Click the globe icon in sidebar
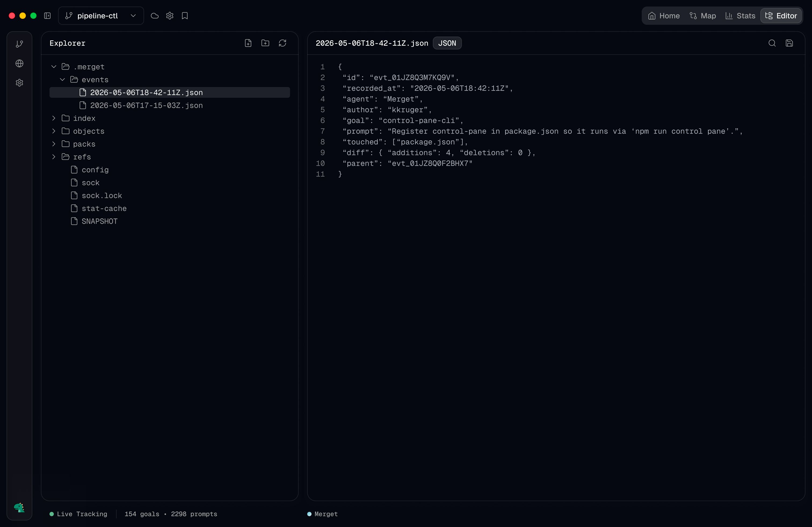The height and width of the screenshot is (527, 812). [19, 63]
